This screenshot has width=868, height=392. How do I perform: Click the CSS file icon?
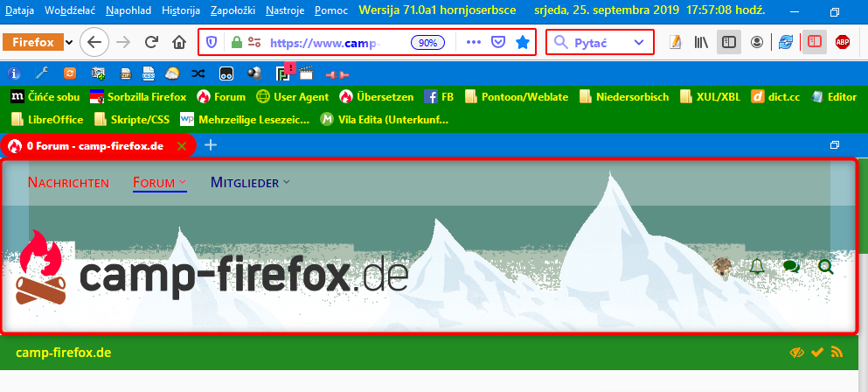[x=149, y=73]
